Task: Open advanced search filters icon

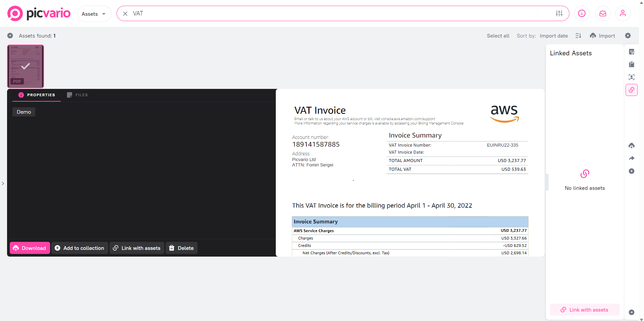Action: pyautogui.click(x=559, y=13)
